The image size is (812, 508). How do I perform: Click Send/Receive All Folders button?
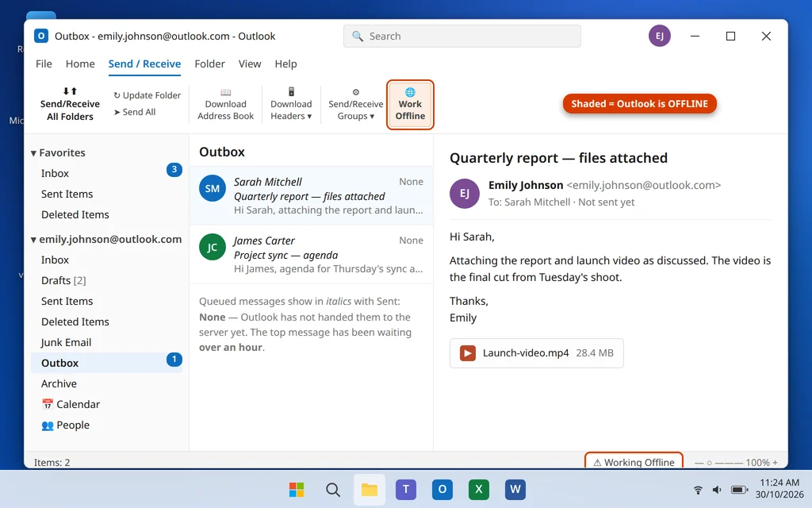70,104
